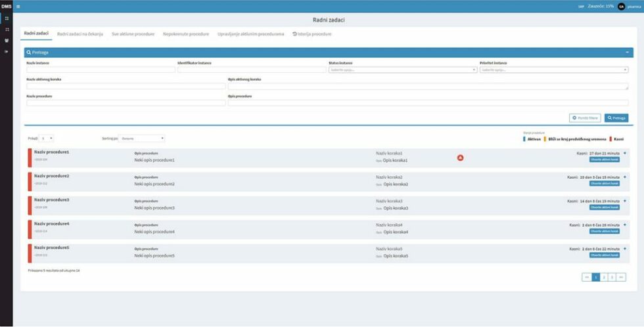The width and height of the screenshot is (644, 327).
Task: Open active step button for Naziv procedure2
Action: click(x=605, y=183)
